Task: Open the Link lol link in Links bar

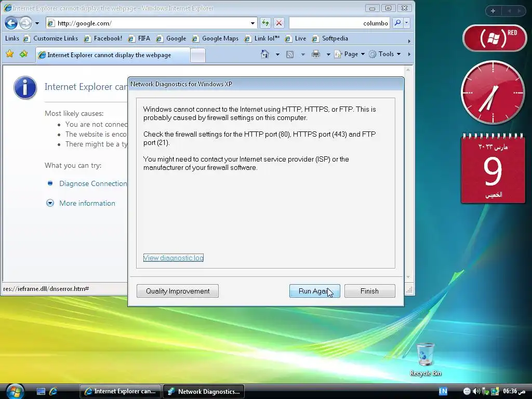Action: [262, 38]
